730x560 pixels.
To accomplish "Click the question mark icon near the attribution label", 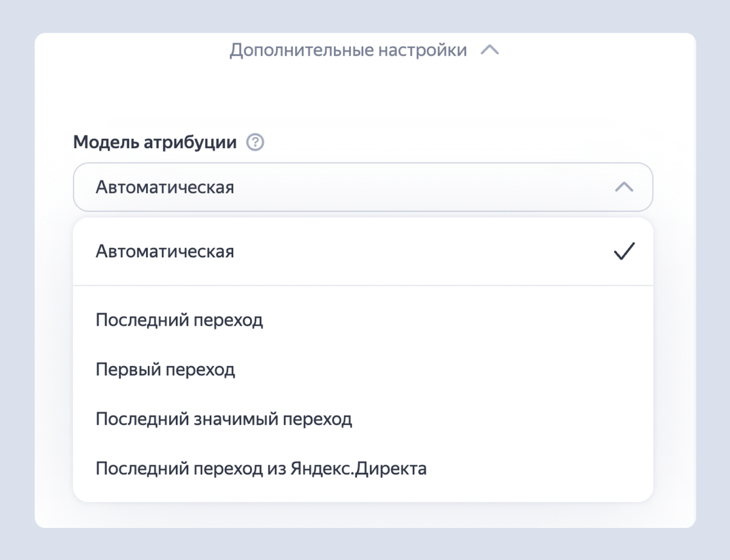I will pos(256,142).
